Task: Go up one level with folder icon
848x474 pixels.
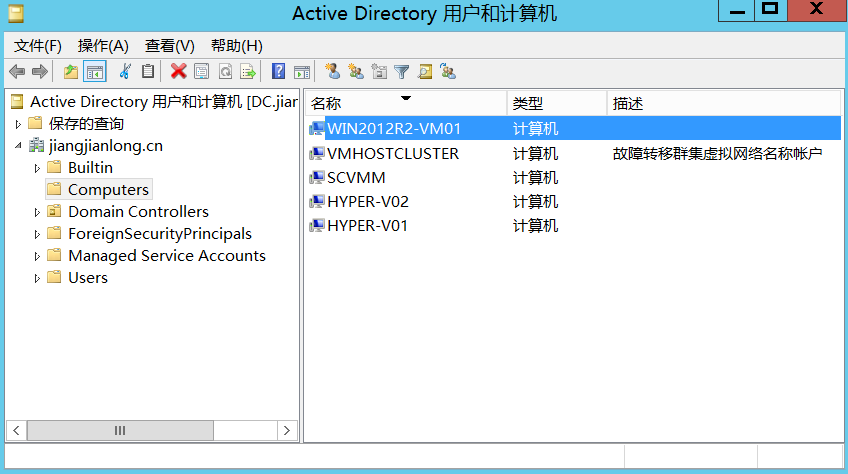Action: pos(71,71)
